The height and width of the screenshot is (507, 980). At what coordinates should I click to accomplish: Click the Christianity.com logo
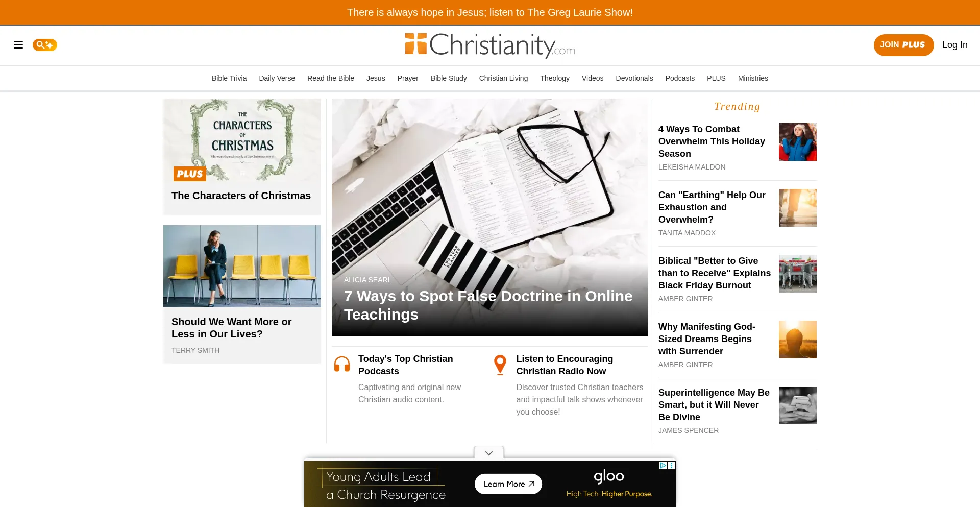coord(490,45)
